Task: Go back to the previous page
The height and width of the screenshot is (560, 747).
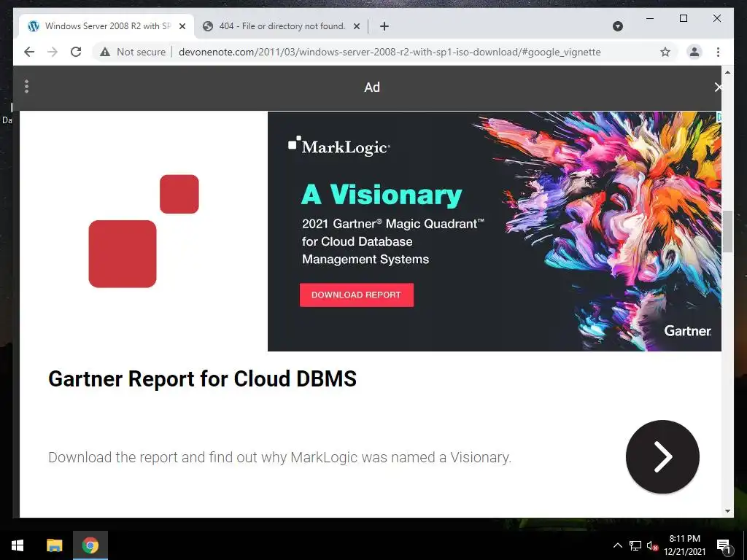Action: [x=29, y=52]
